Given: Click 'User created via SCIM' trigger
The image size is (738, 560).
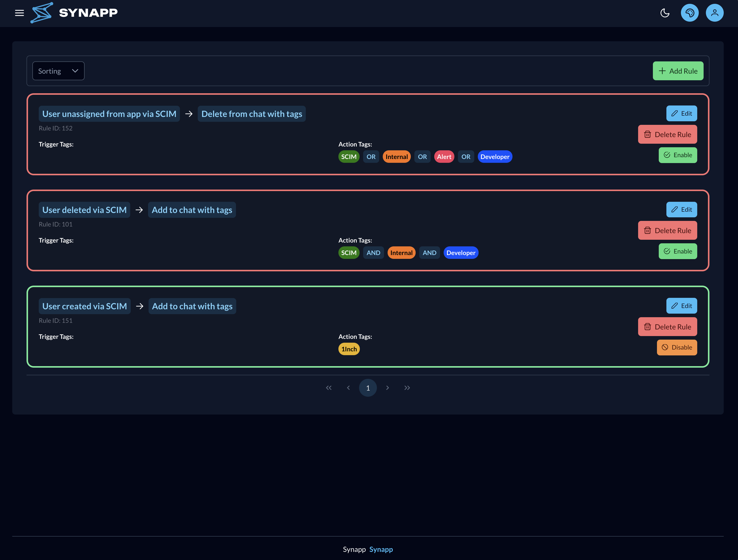Looking at the screenshot, I should coord(84,306).
